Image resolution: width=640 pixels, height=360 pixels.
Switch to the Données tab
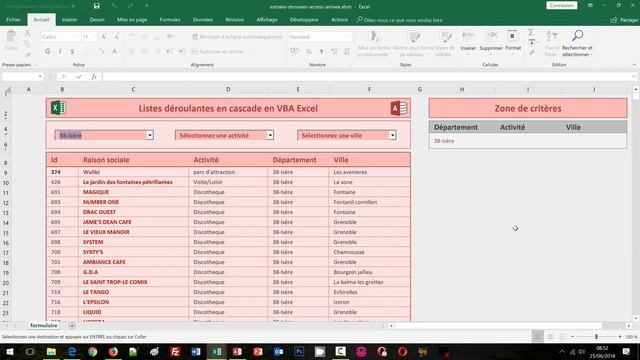(x=203, y=20)
